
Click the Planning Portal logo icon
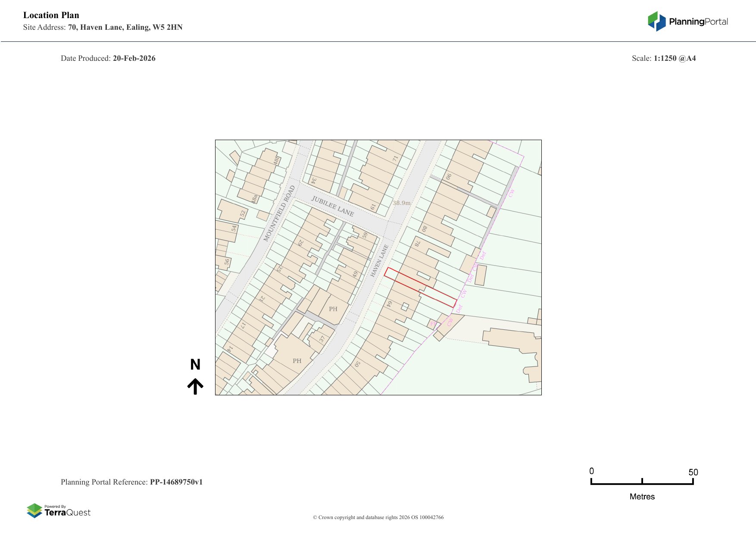coord(656,21)
